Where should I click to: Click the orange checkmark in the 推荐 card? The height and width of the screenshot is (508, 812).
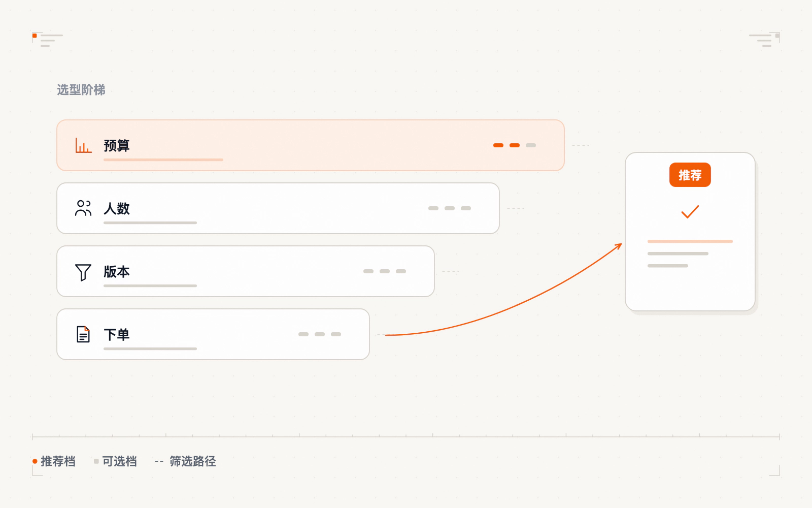point(690,212)
